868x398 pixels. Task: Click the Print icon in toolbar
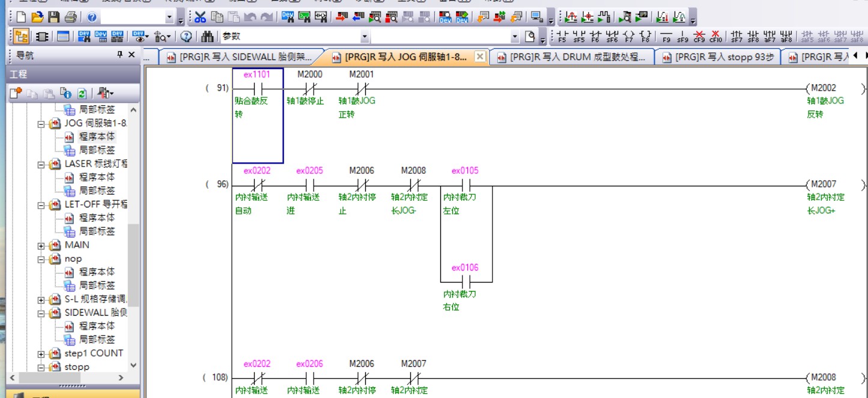point(71,17)
